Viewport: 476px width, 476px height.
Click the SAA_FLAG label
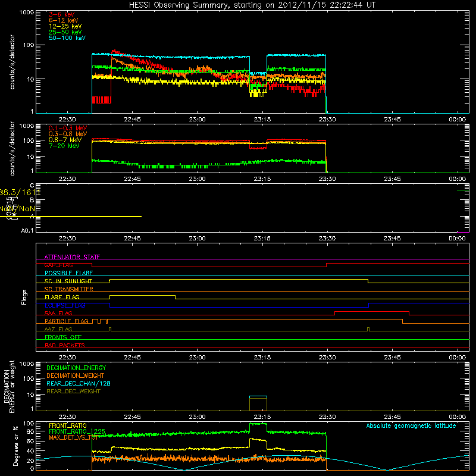pos(58,313)
